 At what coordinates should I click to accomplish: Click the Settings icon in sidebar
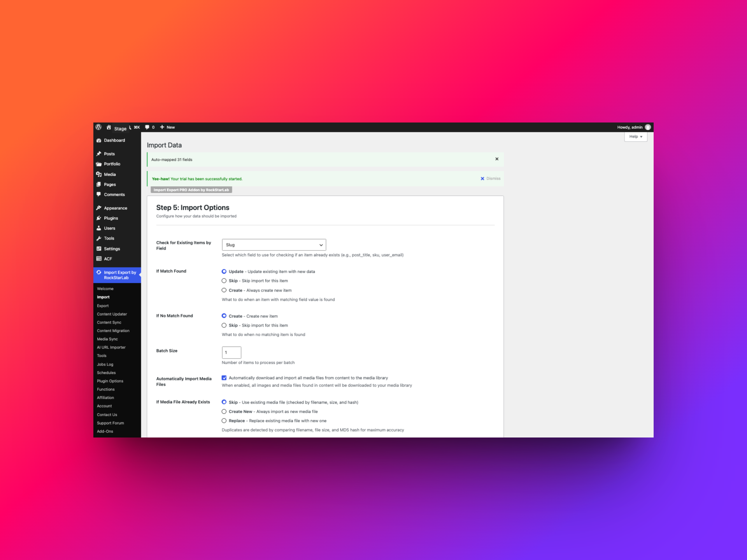(99, 248)
